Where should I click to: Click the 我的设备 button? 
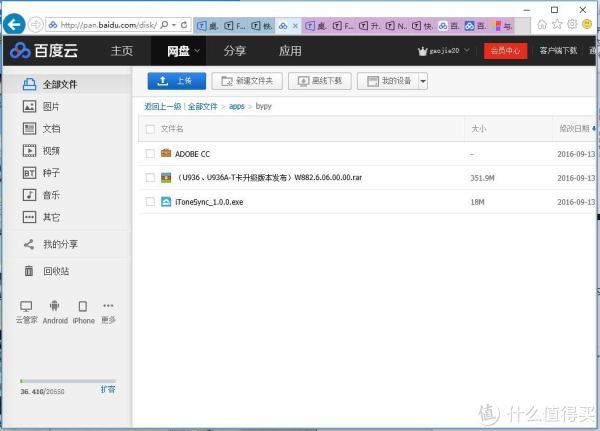(388, 81)
